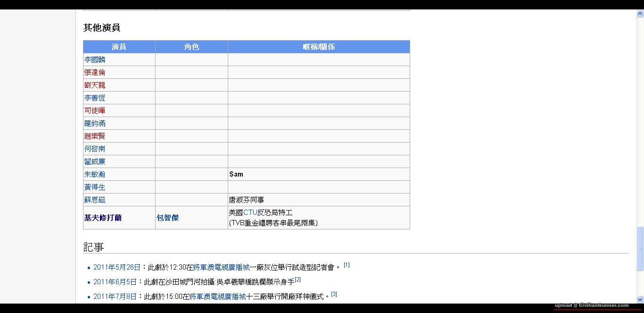Click the scroll up arrow button

(x=640, y=14)
